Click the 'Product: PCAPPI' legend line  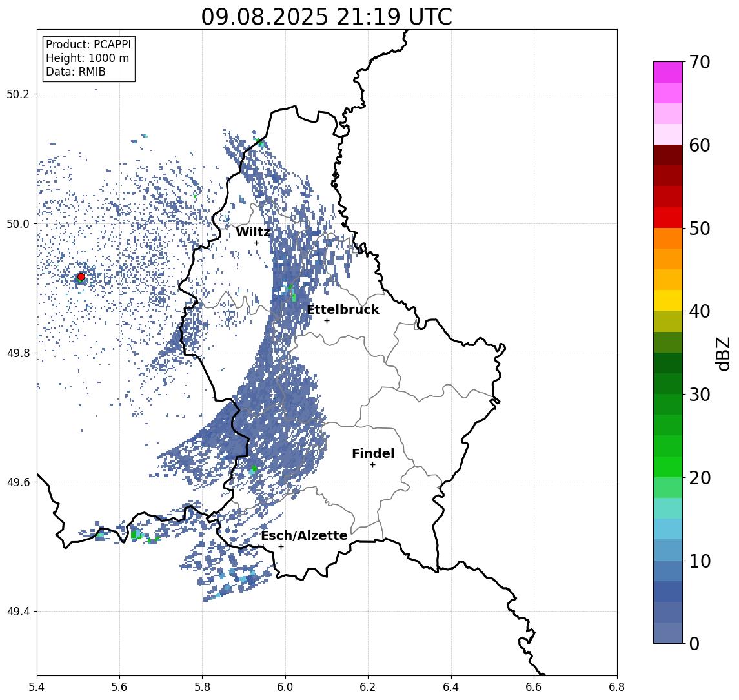coord(88,45)
